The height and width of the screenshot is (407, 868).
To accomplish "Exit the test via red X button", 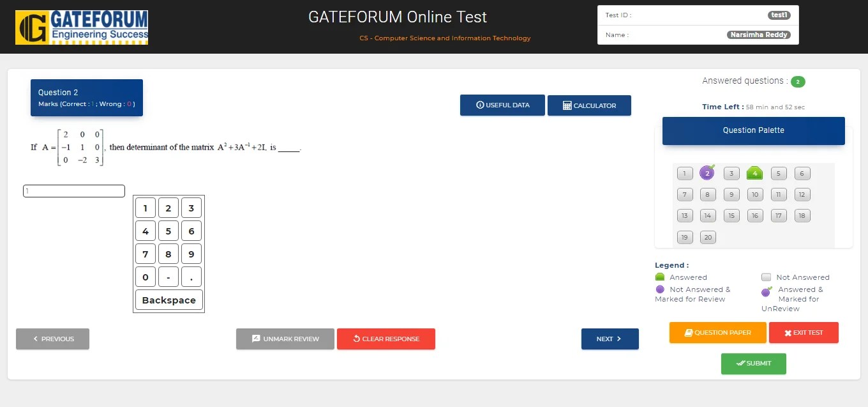I will 804,332.
